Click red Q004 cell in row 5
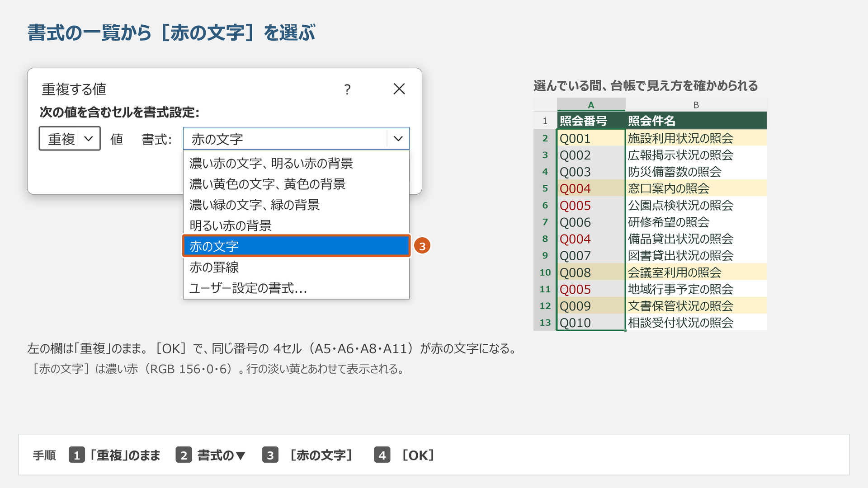868x488 pixels. click(x=591, y=188)
